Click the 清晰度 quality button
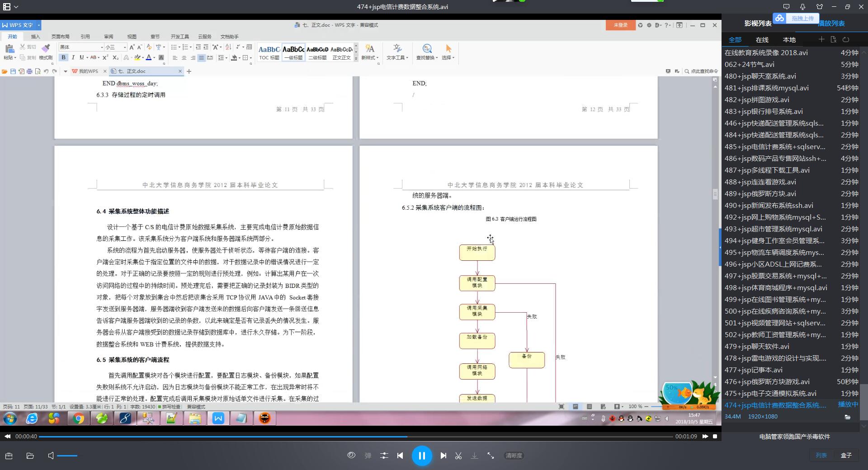 [x=514, y=456]
